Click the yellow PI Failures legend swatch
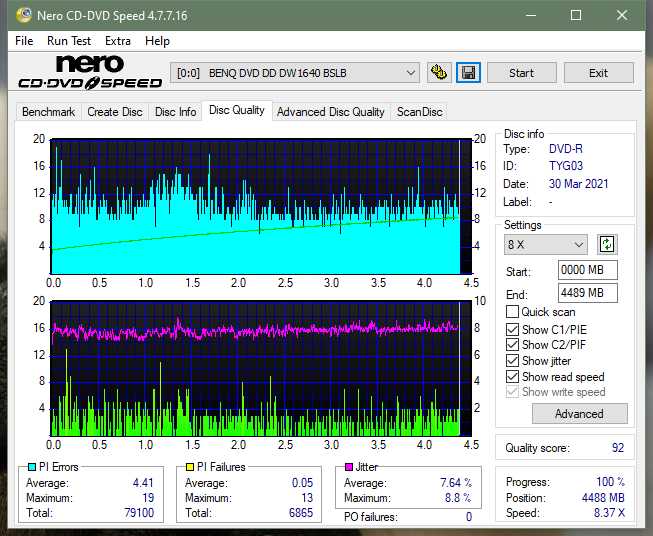 (190, 467)
